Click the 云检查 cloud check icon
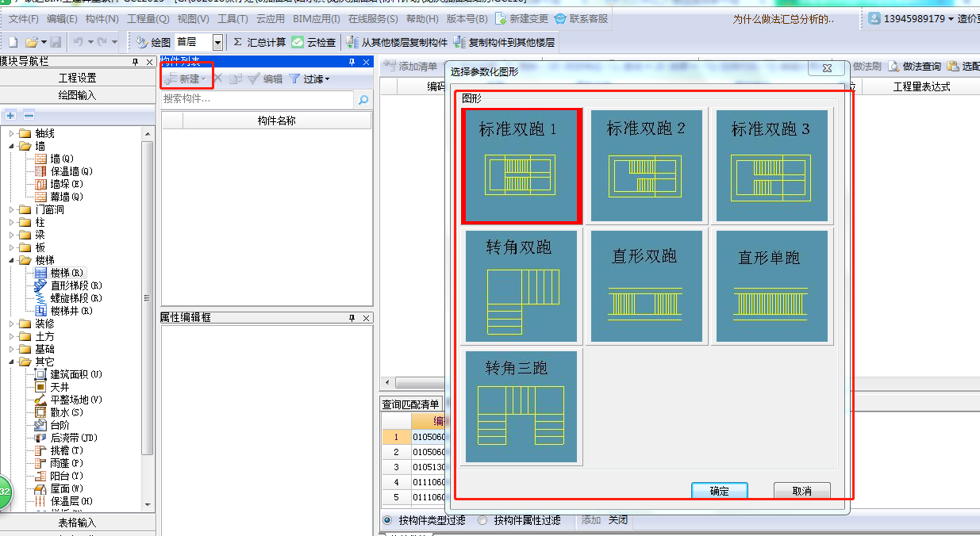980x536 pixels. coord(298,42)
